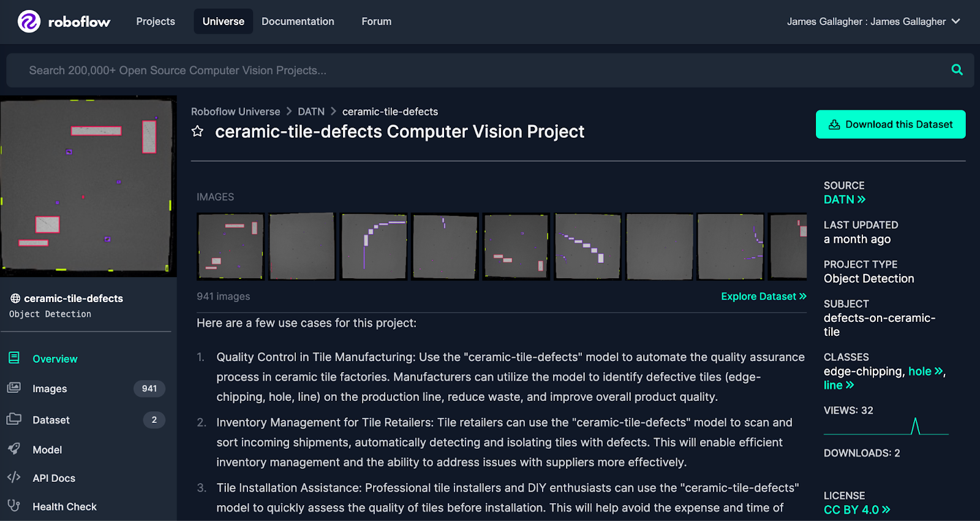Click the API Docs code icon
The image size is (980, 521).
[14, 477]
